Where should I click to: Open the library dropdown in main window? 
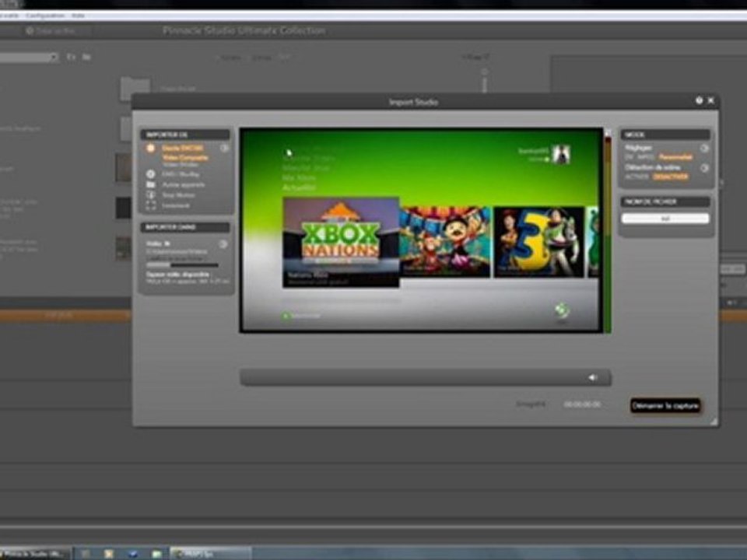pos(28,57)
